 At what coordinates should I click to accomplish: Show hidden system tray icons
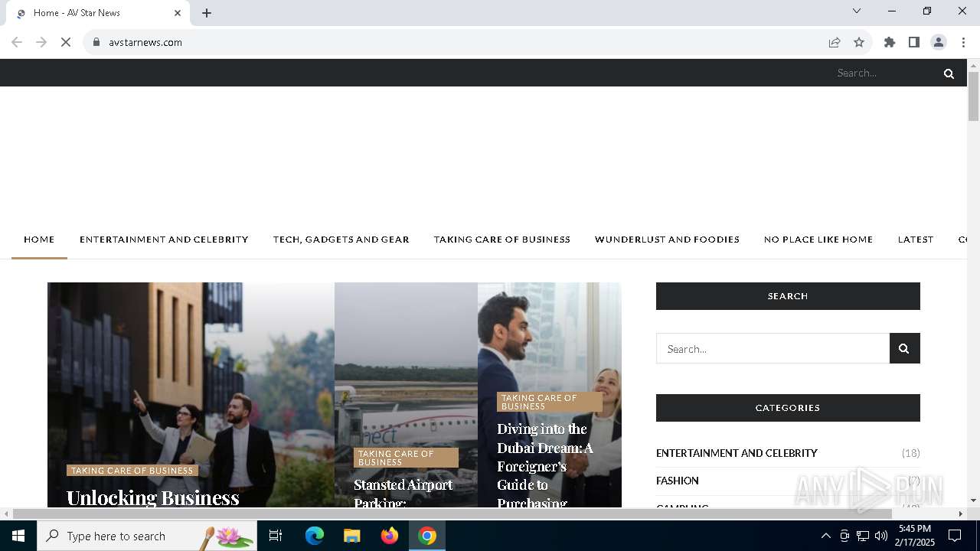tap(825, 536)
